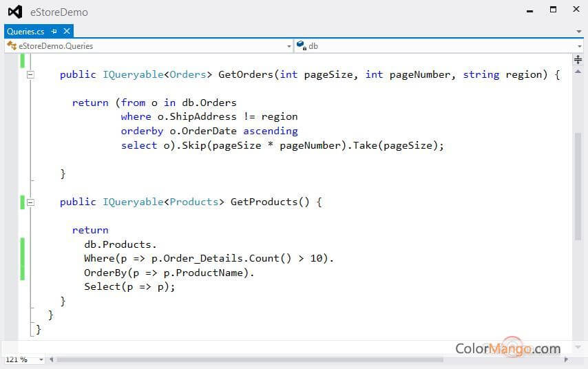This screenshot has width=588, height=369.
Task: Click the horizontal scrollbar right arrow
Action: tap(567, 359)
